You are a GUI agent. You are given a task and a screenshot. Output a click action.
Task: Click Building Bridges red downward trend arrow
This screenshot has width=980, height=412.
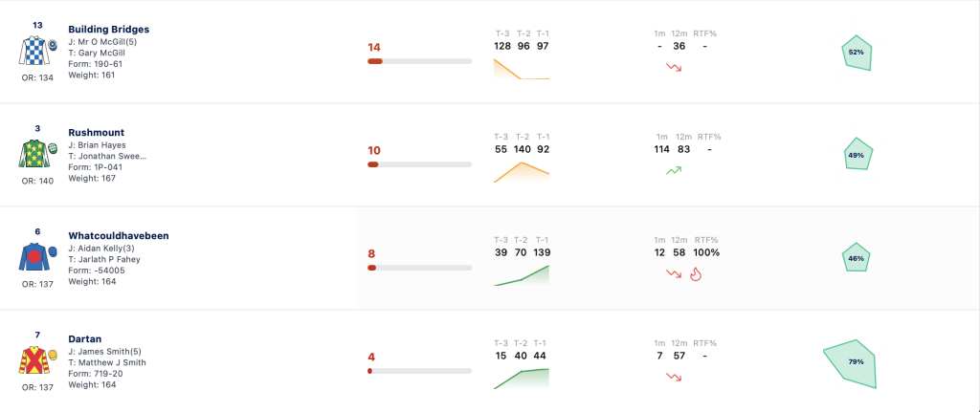coord(674,67)
